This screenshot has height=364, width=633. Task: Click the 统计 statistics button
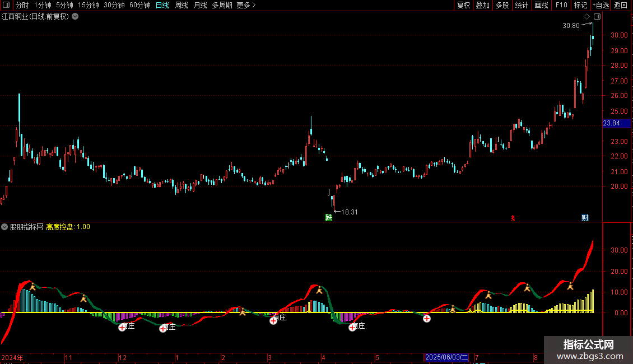tap(522, 5)
